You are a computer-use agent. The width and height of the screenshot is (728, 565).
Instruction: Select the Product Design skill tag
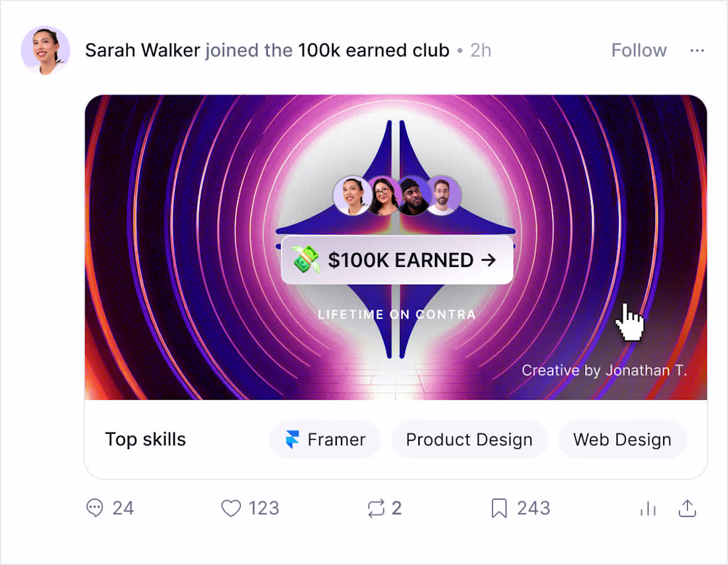point(469,440)
